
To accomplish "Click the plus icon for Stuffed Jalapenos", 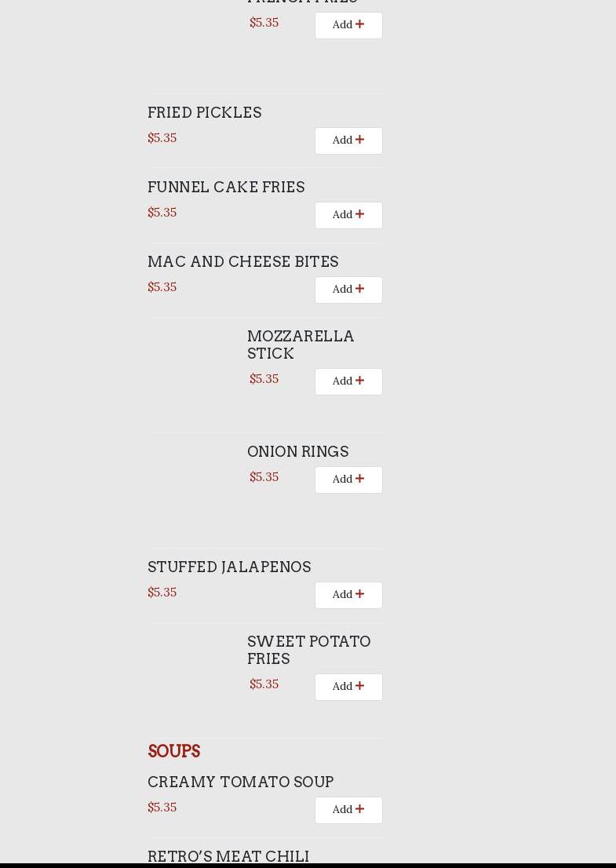I will tap(359, 594).
